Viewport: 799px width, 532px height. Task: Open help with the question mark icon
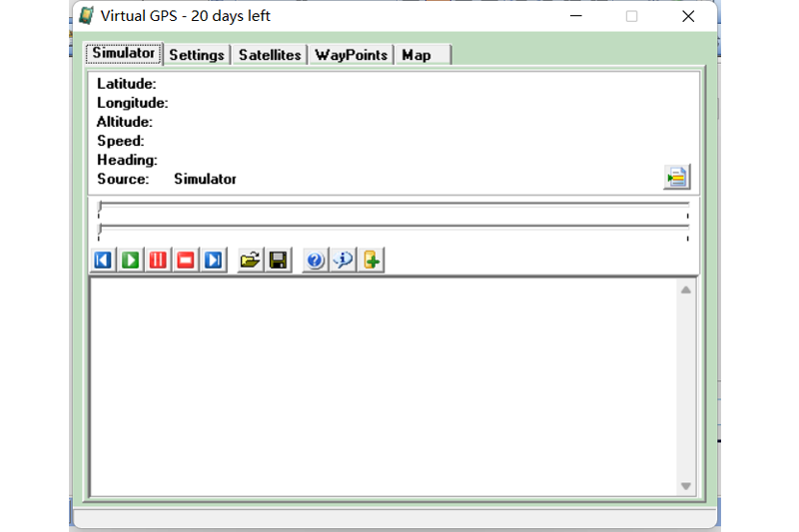pyautogui.click(x=315, y=261)
